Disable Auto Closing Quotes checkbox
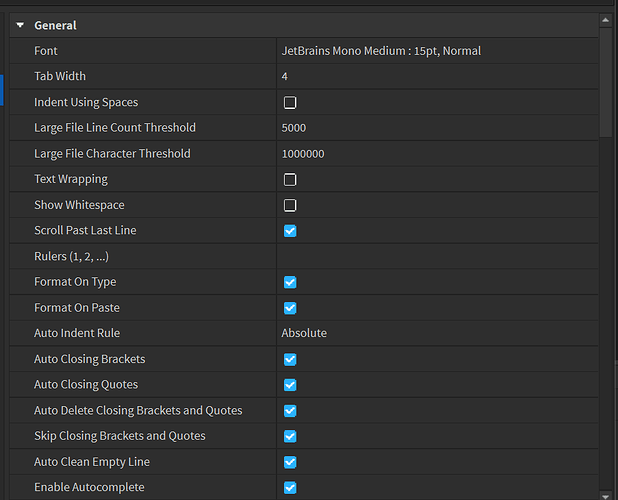This screenshot has height=500, width=618. click(290, 385)
